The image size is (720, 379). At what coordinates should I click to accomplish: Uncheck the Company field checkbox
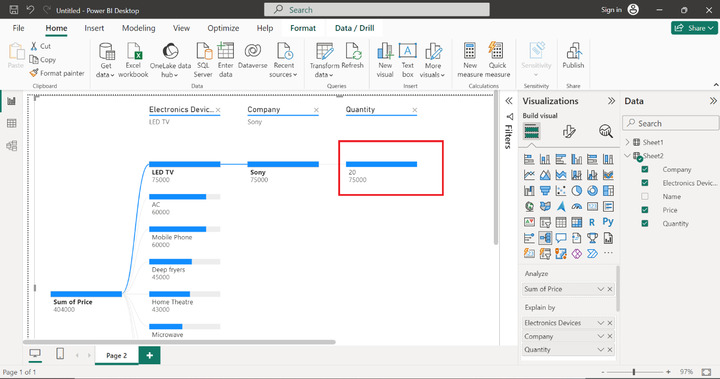tap(645, 170)
